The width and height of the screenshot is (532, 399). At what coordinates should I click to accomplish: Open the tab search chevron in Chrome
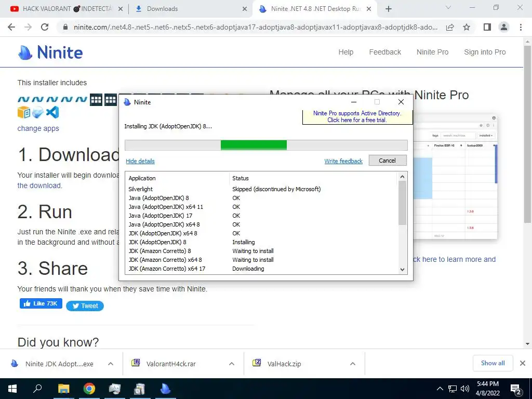(x=448, y=8)
